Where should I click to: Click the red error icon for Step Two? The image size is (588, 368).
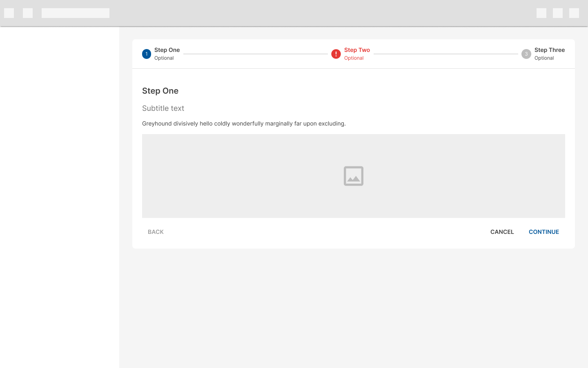336,54
